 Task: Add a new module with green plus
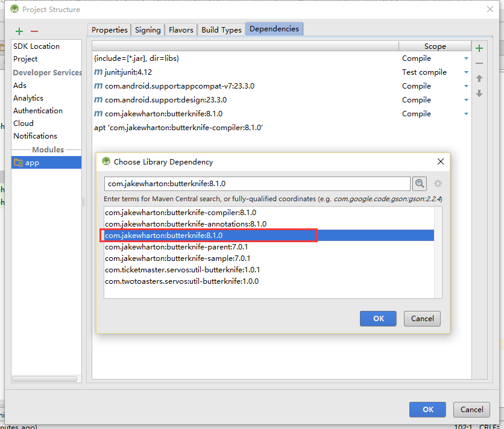point(19,31)
